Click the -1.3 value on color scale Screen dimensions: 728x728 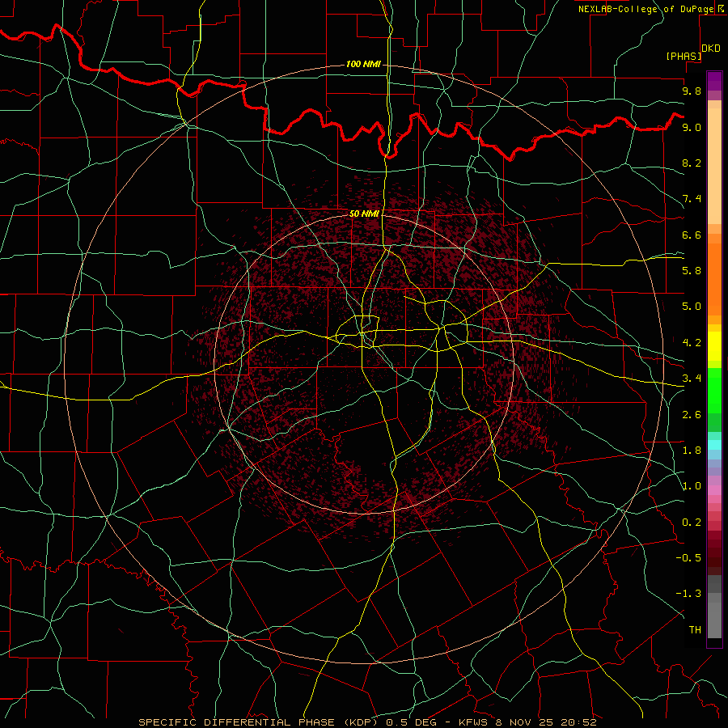(x=688, y=594)
